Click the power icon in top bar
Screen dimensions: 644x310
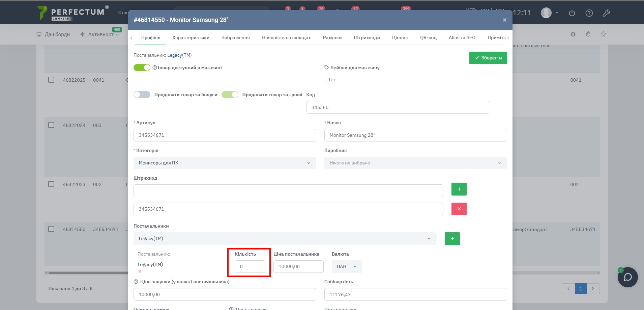[x=572, y=13]
